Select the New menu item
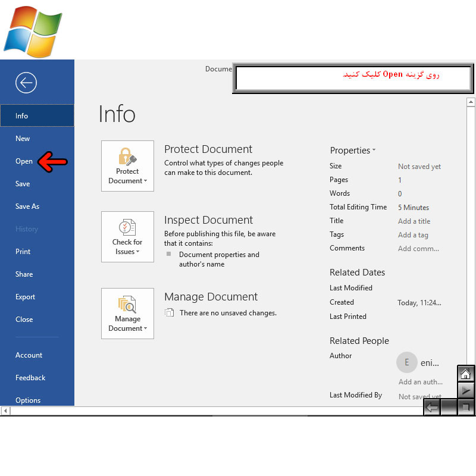 (x=23, y=139)
